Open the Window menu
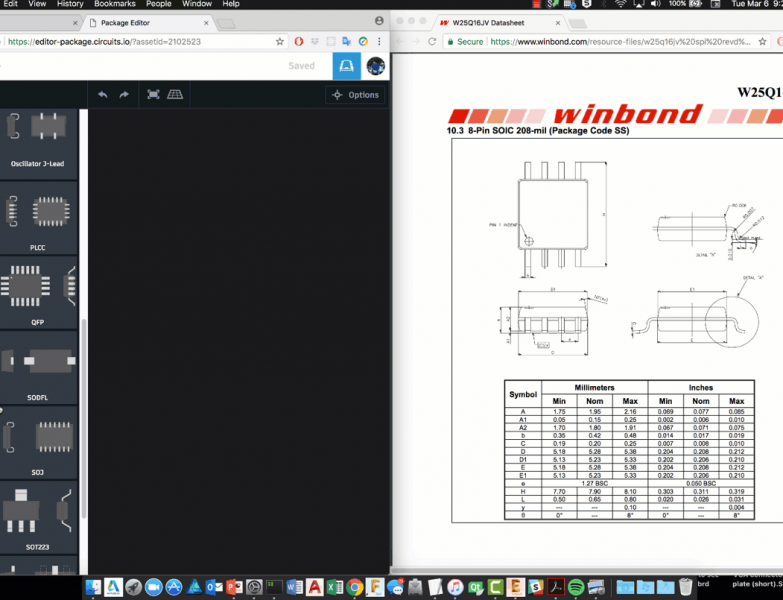Image resolution: width=783 pixels, height=600 pixels. coord(197,3)
